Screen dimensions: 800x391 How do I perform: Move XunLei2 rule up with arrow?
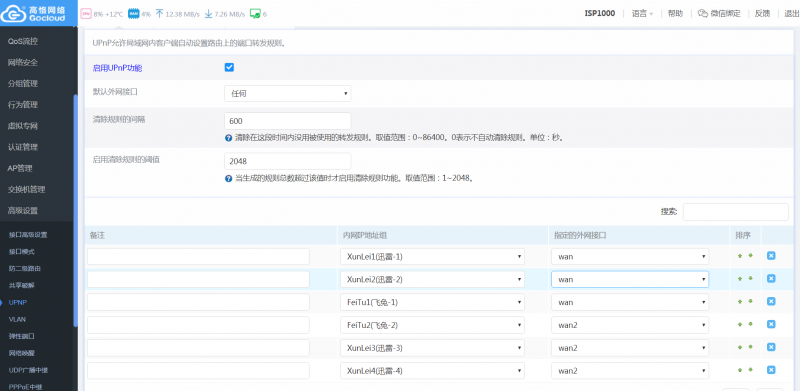click(x=740, y=279)
